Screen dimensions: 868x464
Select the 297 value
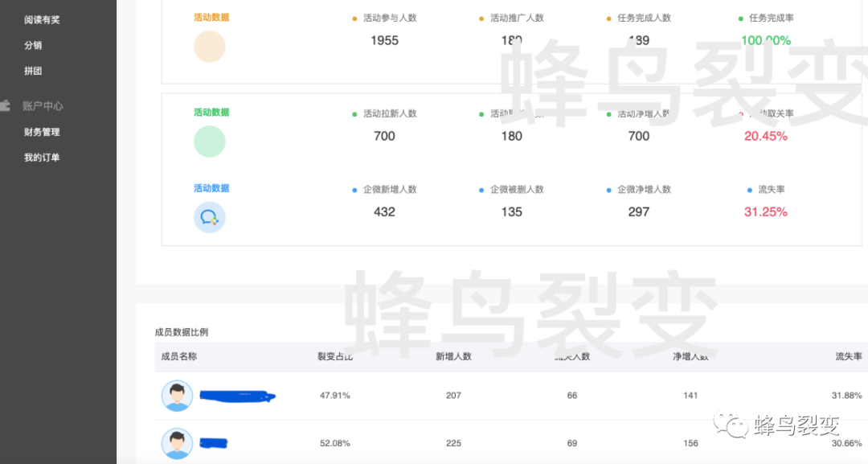pyautogui.click(x=639, y=212)
